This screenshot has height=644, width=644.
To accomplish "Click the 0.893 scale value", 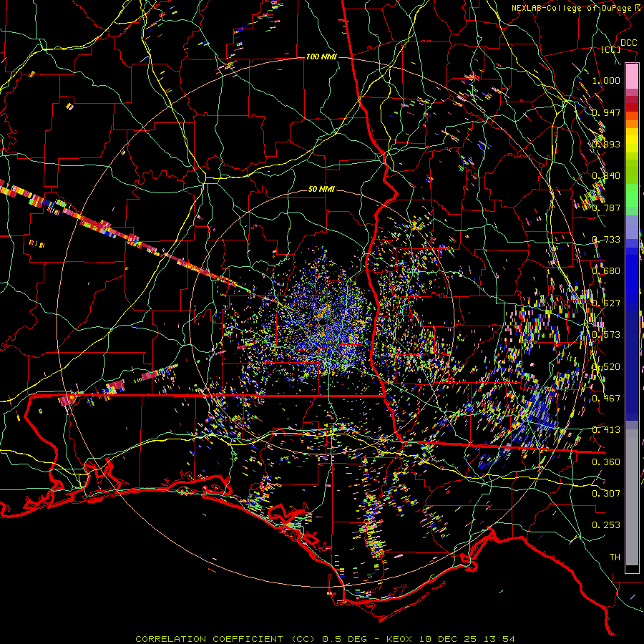I will click(x=606, y=144).
